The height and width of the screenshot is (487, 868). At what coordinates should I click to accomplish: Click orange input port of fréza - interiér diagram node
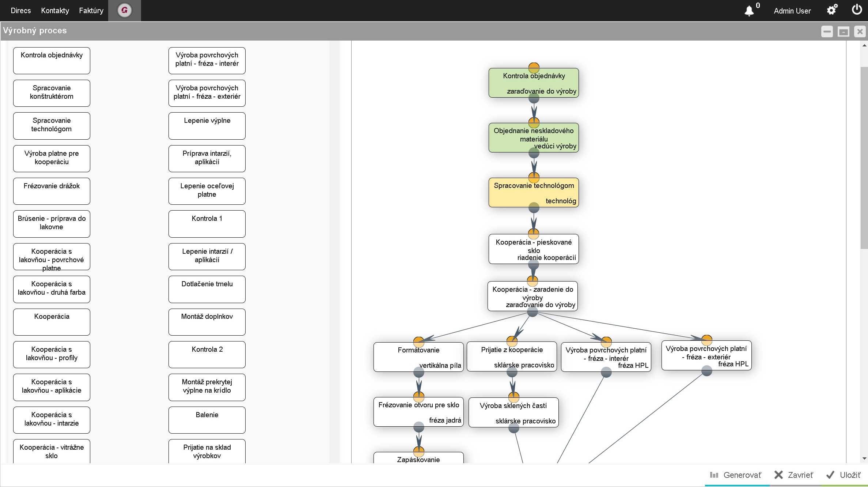(x=606, y=342)
